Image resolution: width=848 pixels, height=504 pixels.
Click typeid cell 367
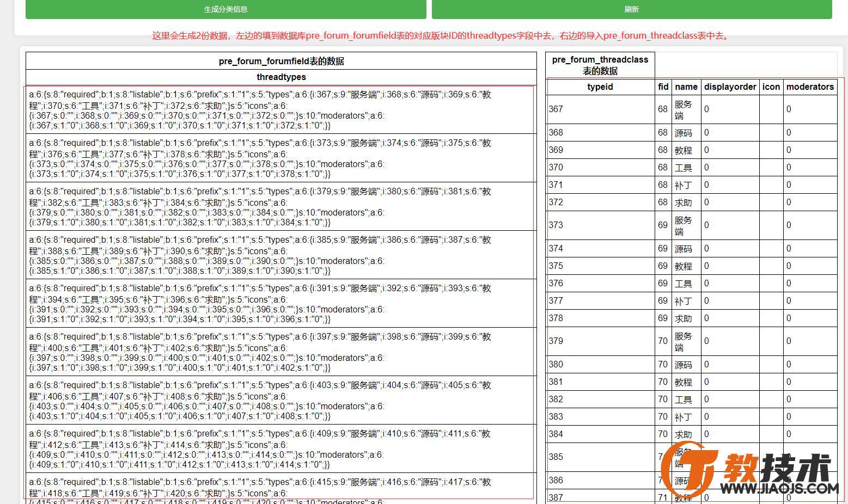tap(600, 109)
